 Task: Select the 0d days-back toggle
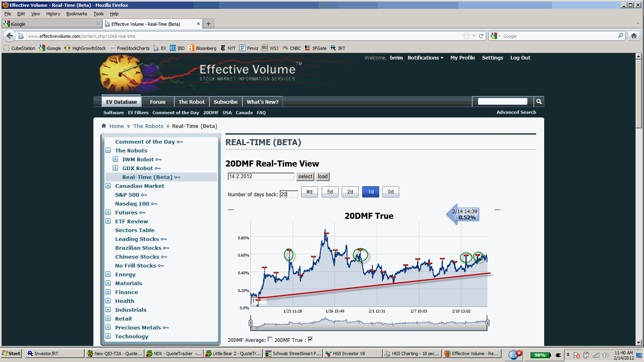[391, 192]
